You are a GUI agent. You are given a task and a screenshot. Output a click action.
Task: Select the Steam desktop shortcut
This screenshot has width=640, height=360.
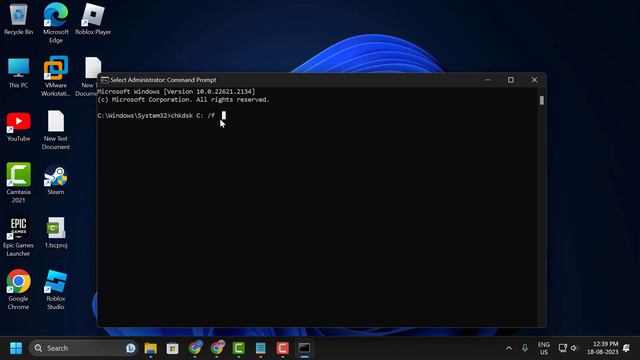point(56,180)
